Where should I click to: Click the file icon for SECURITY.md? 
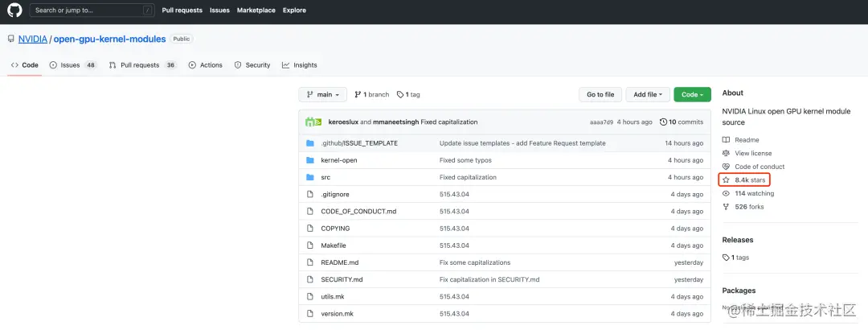point(310,279)
